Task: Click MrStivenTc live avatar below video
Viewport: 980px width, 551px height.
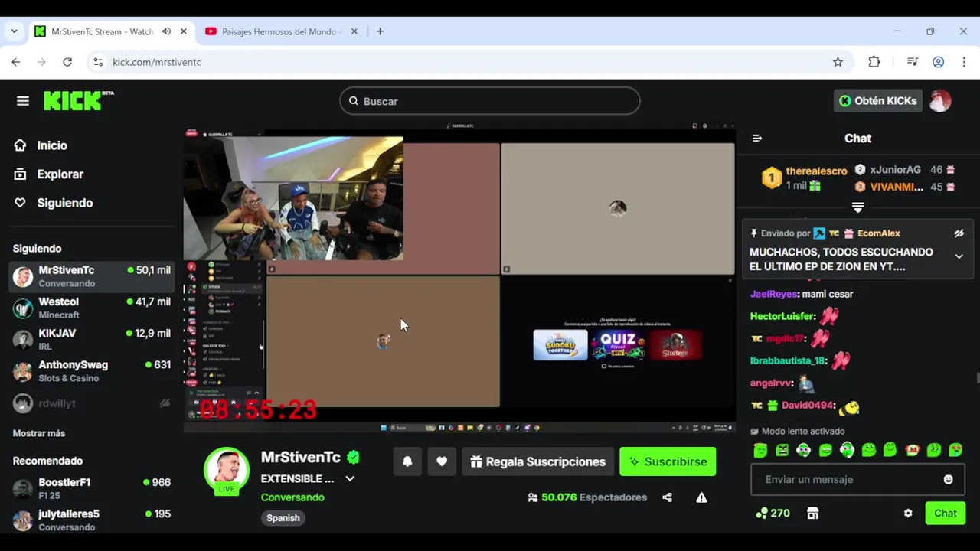Action: coord(227,469)
